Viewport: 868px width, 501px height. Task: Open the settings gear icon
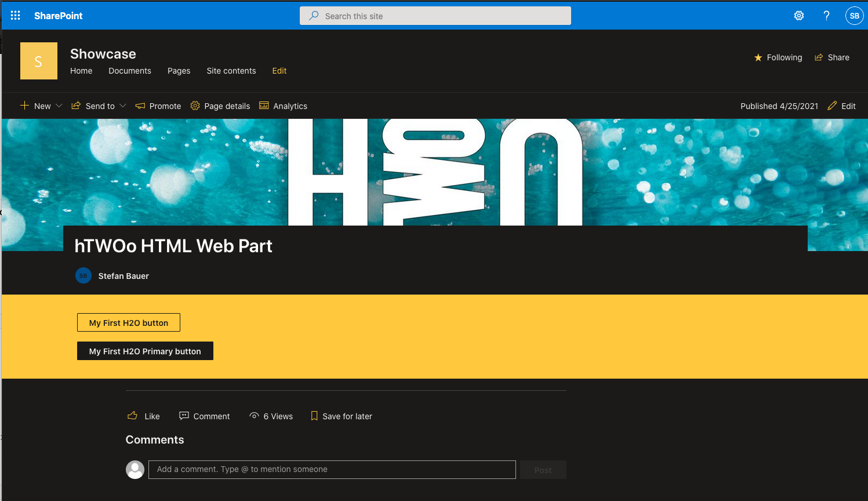point(799,16)
